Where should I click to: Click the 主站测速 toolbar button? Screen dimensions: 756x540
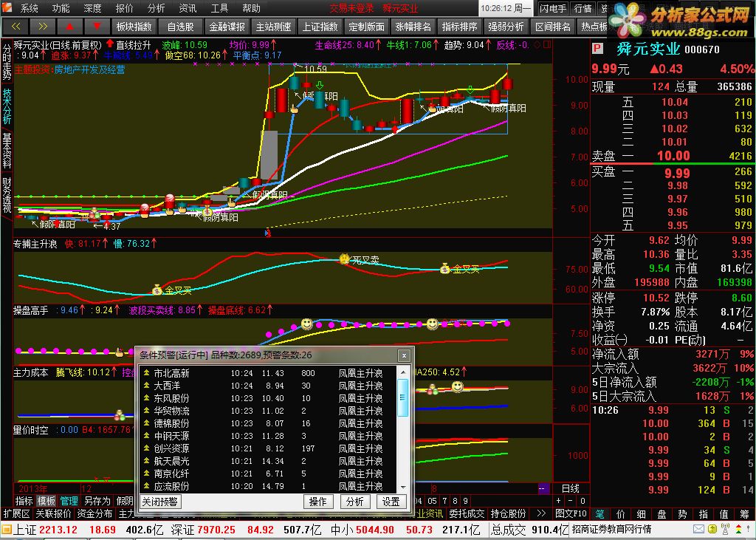click(x=273, y=27)
